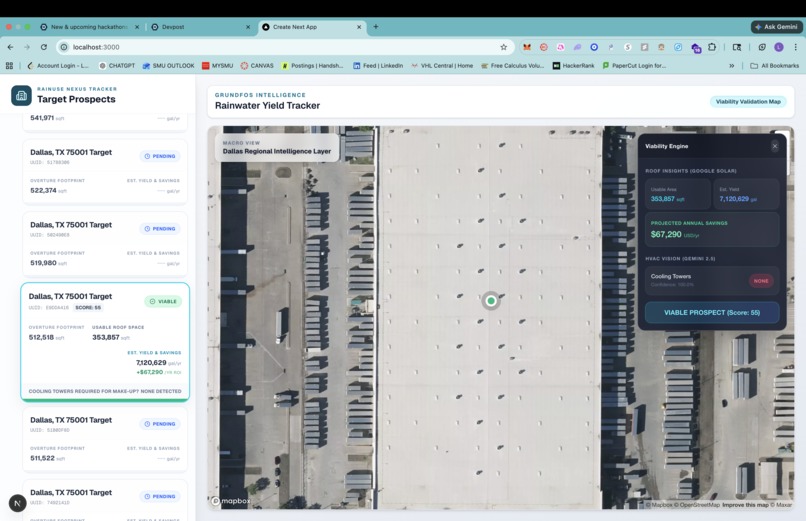Image resolution: width=806 pixels, height=521 pixels.
Task: Open the Improve this map link
Action: [x=745, y=505]
